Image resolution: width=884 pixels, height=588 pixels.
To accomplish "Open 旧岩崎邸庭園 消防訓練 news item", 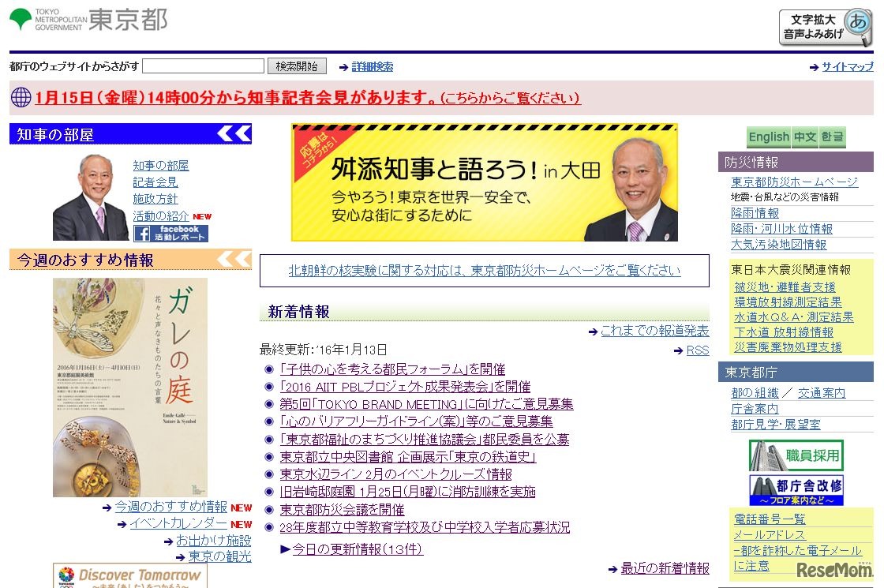I will [x=407, y=492].
